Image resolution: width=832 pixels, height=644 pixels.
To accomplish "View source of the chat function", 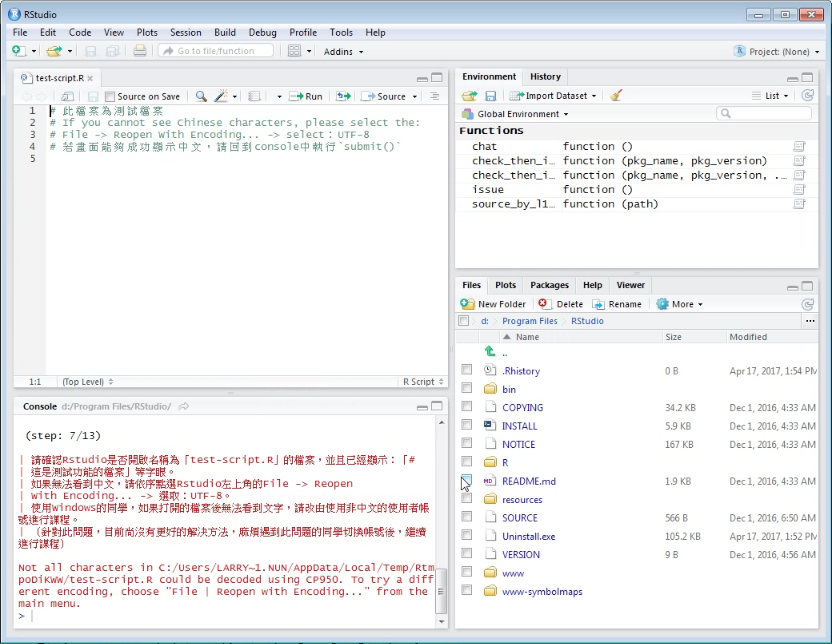I will coord(799,146).
